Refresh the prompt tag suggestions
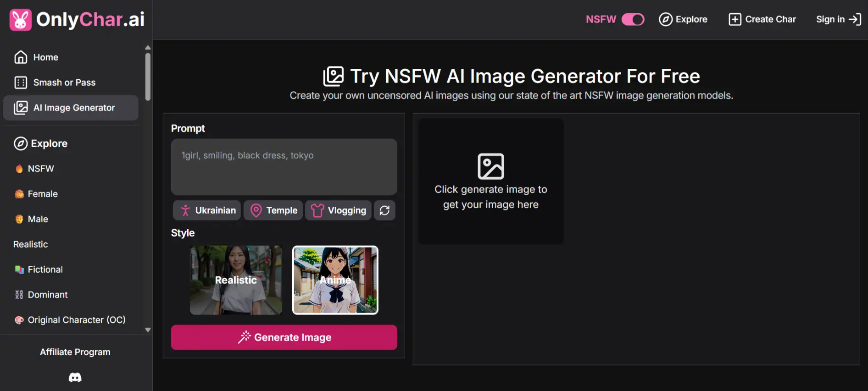The width and height of the screenshot is (868, 391). (384, 210)
